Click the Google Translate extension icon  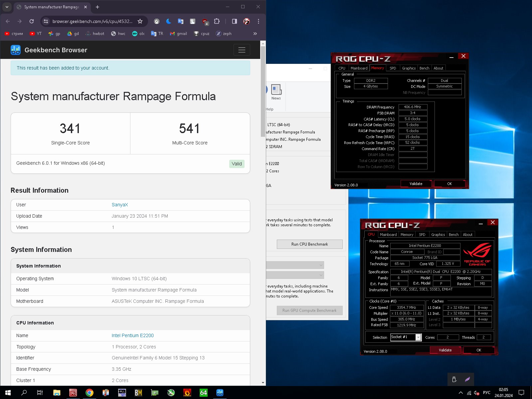pos(181,21)
